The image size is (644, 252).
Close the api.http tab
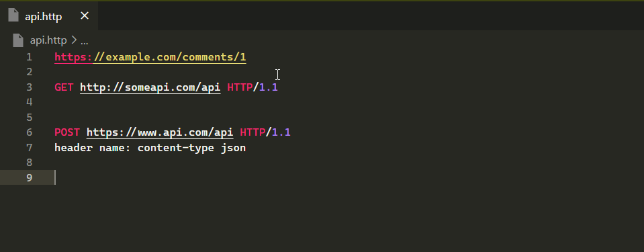point(84,16)
